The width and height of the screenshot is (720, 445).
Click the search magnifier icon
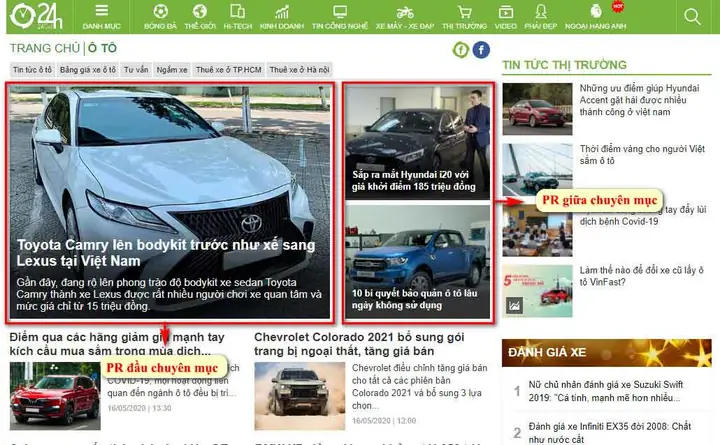[692, 17]
